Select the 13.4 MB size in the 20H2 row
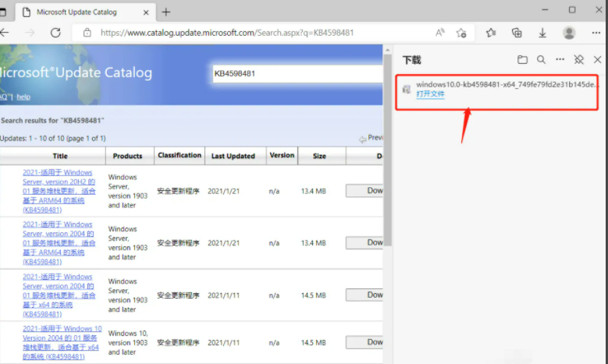The height and width of the screenshot is (364, 608). tap(313, 191)
